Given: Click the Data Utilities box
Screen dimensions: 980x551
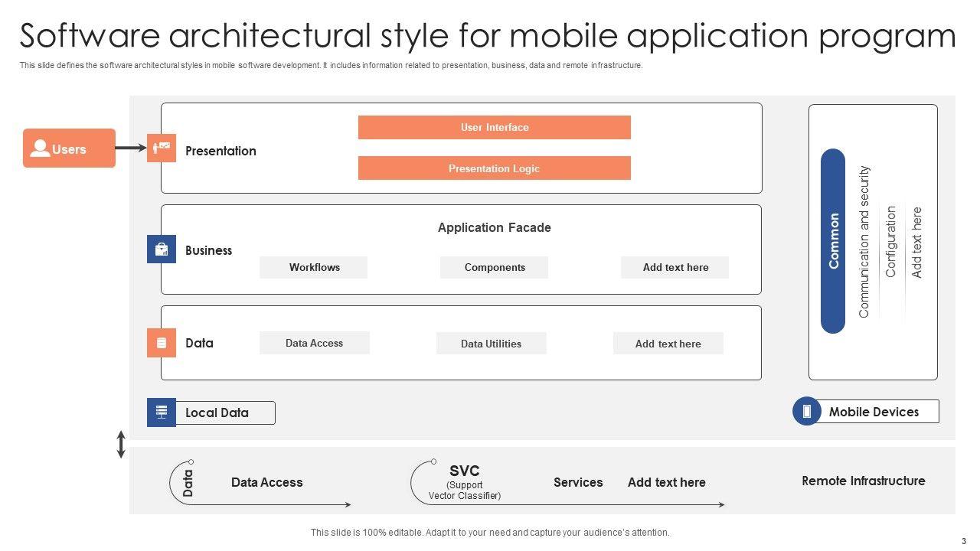Looking at the screenshot, I should coord(492,344).
